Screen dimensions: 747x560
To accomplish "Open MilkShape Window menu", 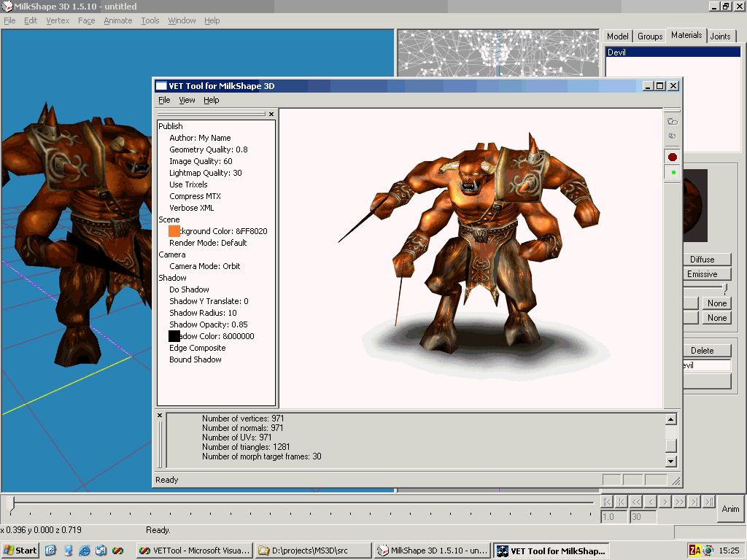I will coord(182,20).
